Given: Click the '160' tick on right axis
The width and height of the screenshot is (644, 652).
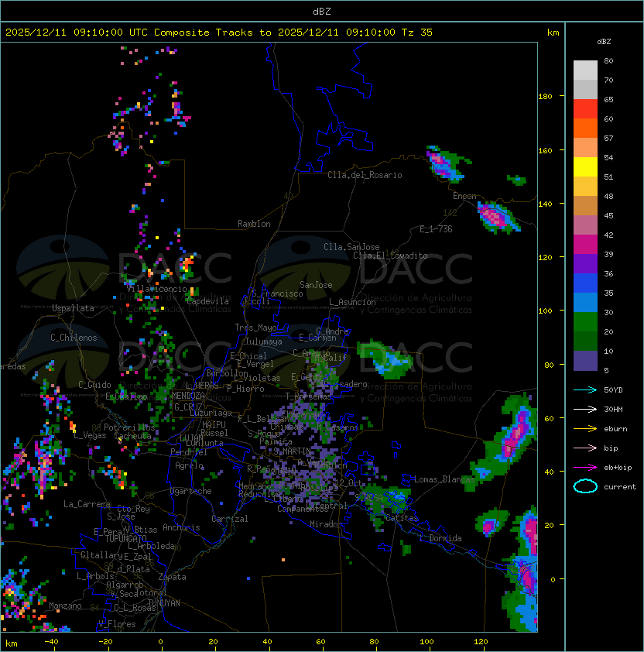Looking at the screenshot, I should [545, 150].
